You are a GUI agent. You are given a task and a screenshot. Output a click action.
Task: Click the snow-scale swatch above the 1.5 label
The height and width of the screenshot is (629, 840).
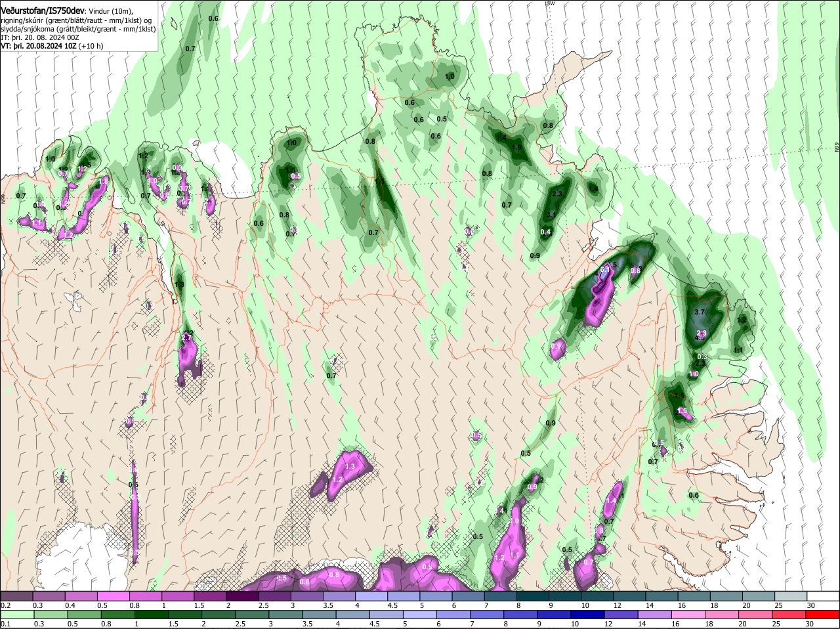pos(209,596)
